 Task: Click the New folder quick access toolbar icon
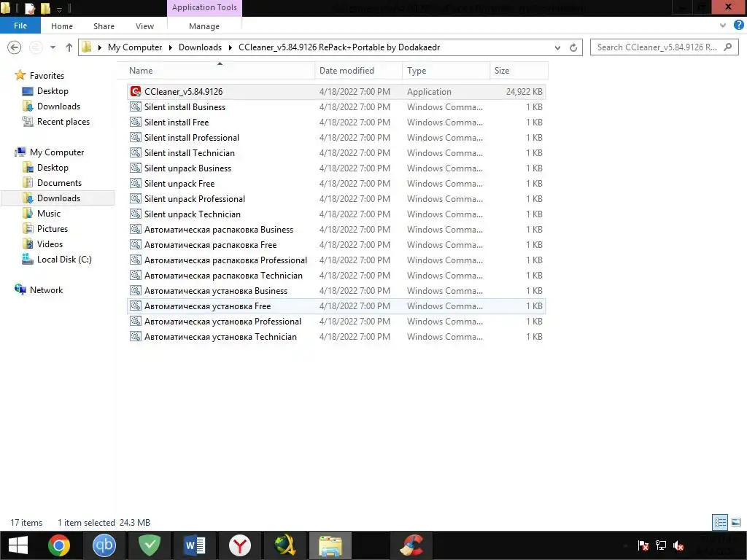pyautogui.click(x=45, y=8)
